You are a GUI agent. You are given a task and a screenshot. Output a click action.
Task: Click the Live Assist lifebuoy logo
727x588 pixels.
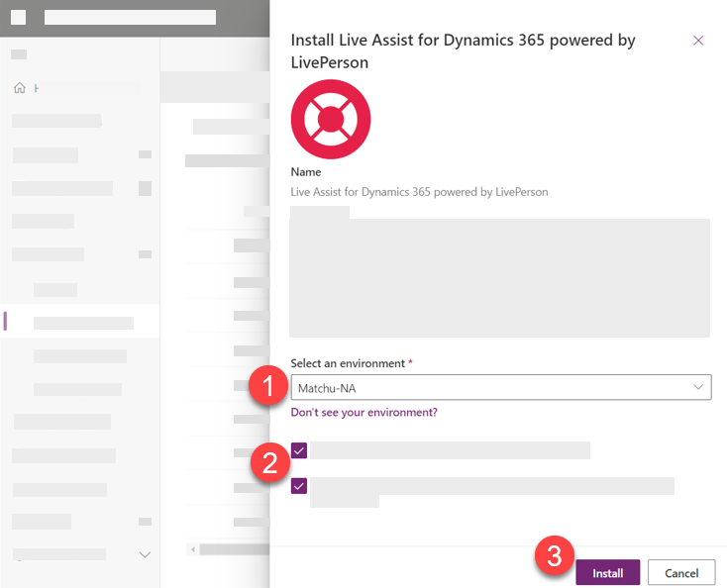tap(331, 119)
